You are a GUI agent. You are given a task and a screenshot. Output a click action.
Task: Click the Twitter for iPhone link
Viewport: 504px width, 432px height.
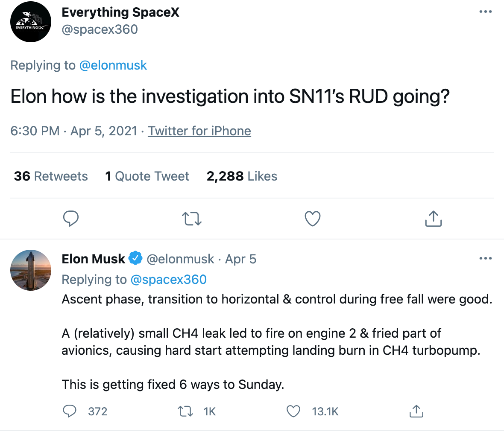pyautogui.click(x=199, y=131)
